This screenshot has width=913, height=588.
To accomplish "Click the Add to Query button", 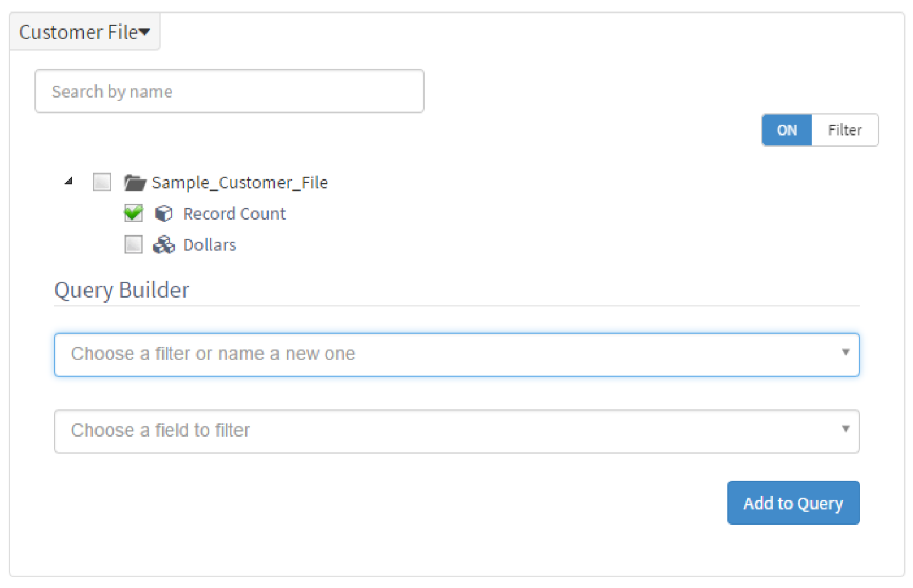I will pyautogui.click(x=793, y=503).
